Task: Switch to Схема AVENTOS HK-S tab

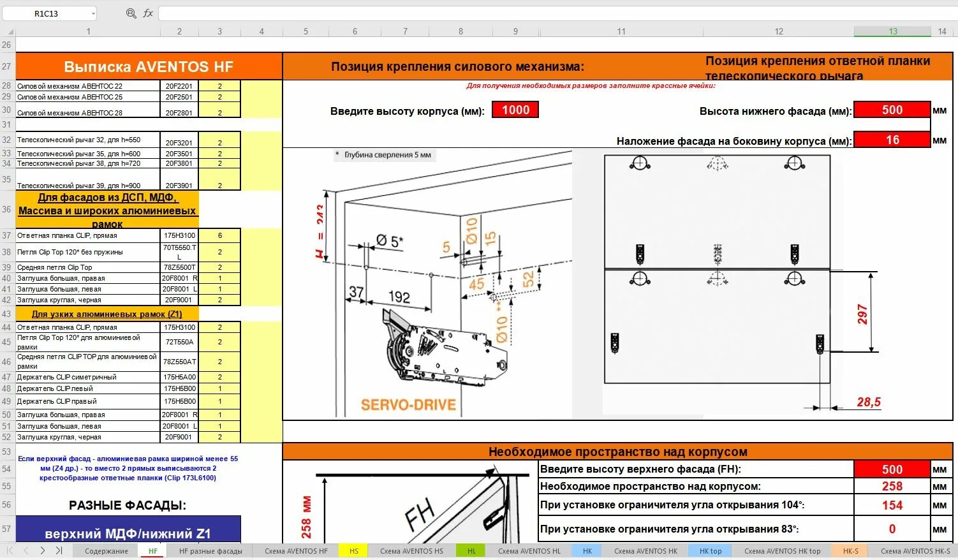Action: click(x=915, y=551)
